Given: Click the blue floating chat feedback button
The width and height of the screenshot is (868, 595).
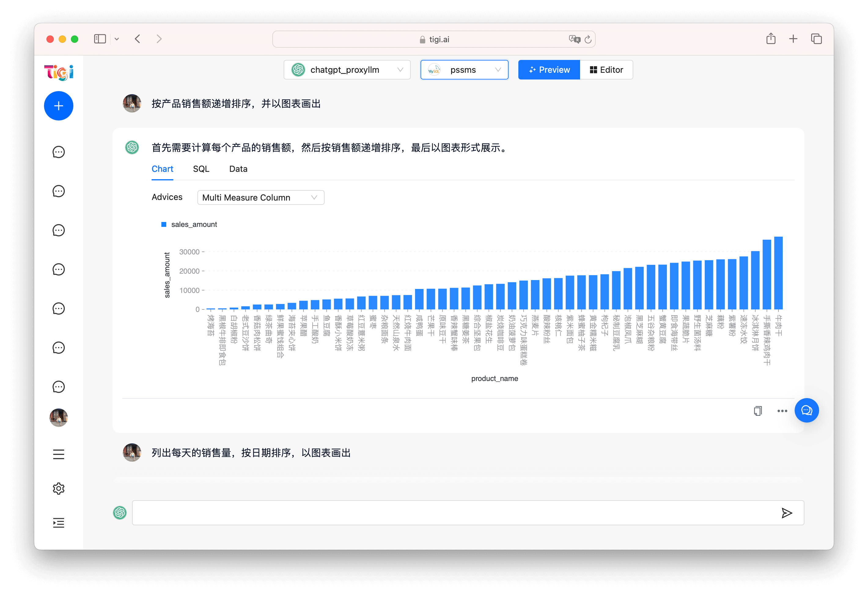Looking at the screenshot, I should (806, 410).
